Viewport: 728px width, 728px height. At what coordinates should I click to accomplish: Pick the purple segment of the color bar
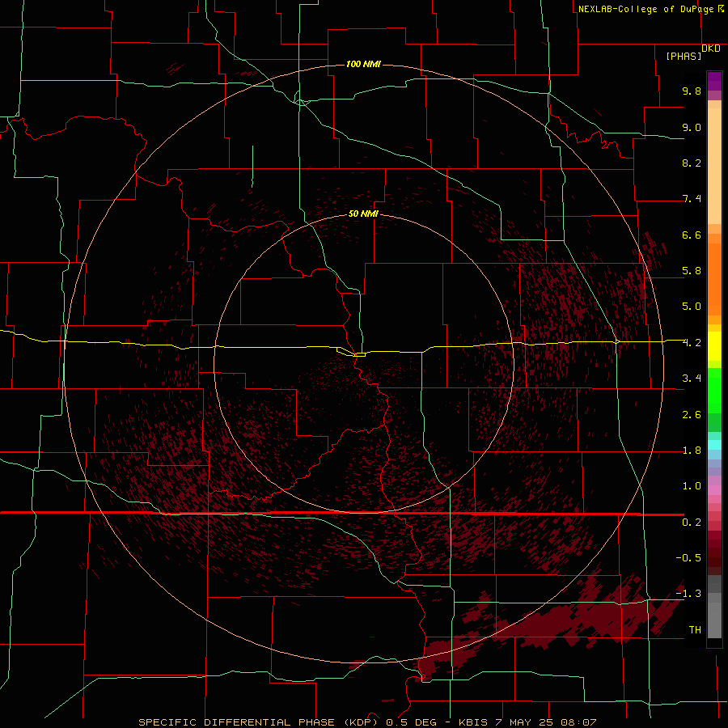[x=714, y=81]
